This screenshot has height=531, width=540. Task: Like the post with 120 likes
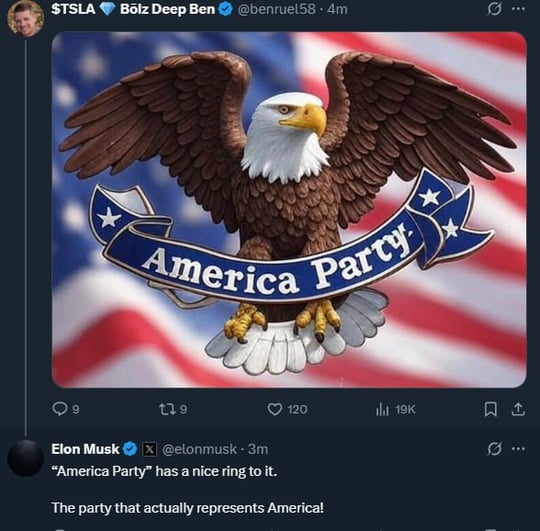coord(287,409)
